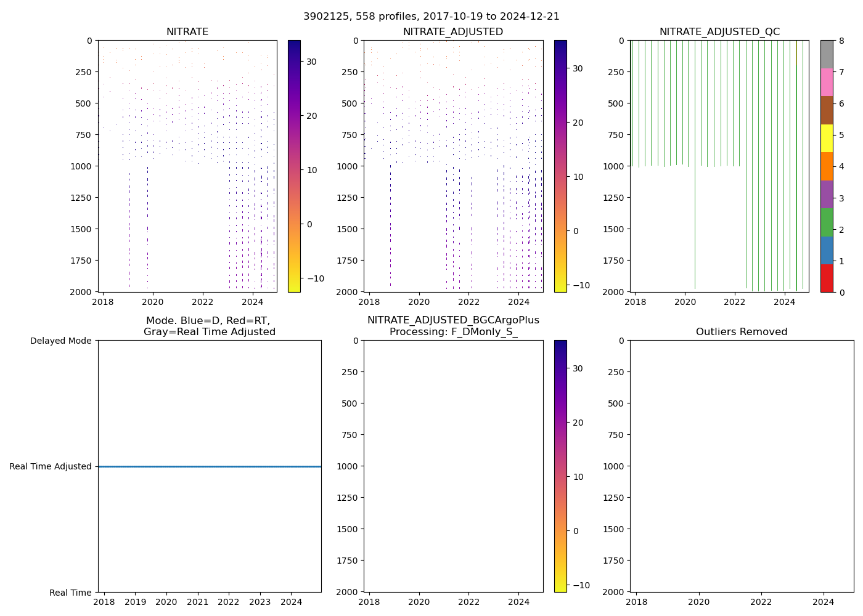Click the Outliers Removed plot title
Viewport: 863px width, 616px height.
742,332
